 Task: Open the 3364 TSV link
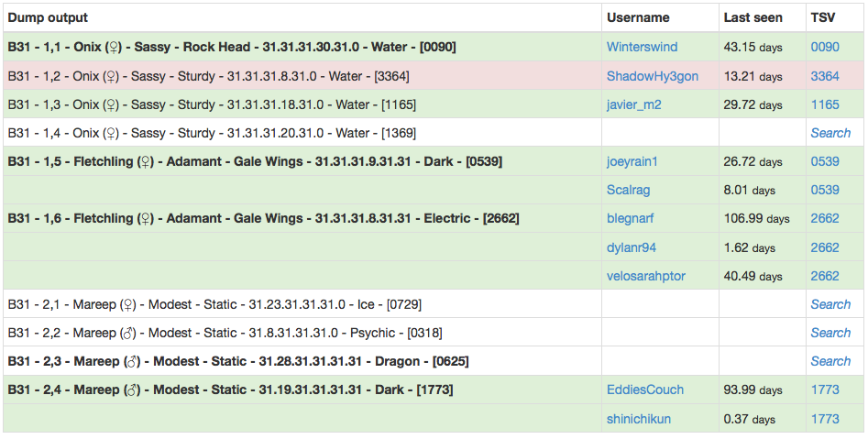[824, 76]
